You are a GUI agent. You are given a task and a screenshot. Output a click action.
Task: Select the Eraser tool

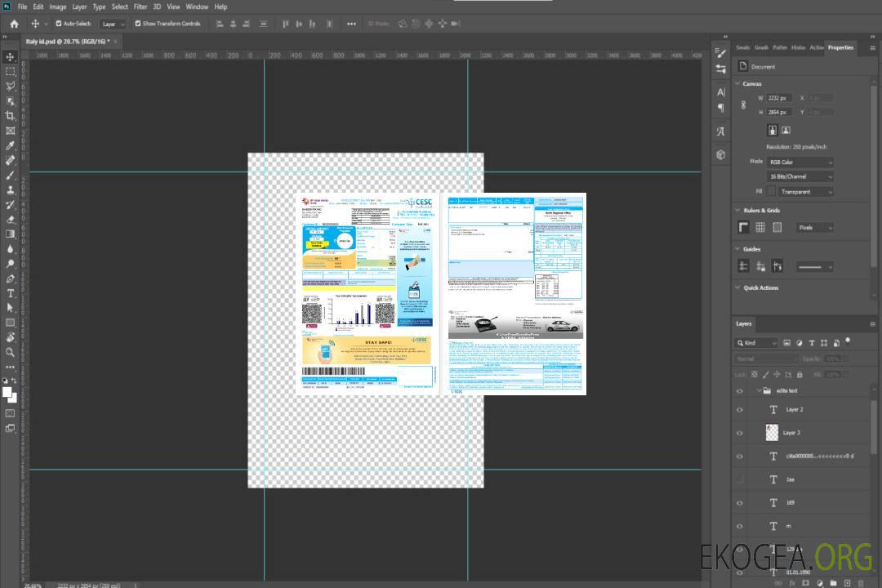[11, 219]
